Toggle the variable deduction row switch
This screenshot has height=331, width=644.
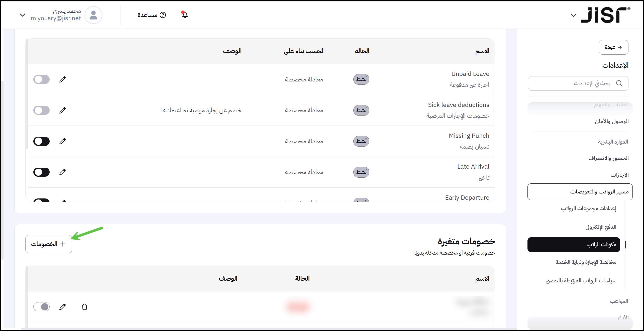[42, 307]
